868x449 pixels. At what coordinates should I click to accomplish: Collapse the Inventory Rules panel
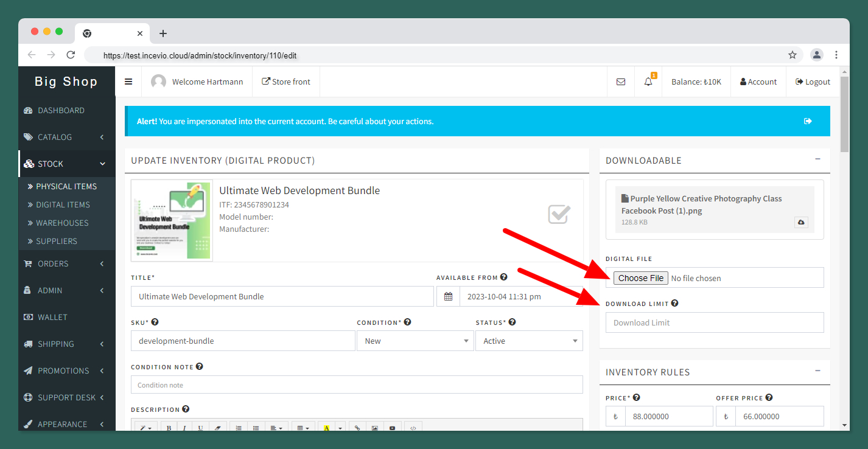pos(817,371)
